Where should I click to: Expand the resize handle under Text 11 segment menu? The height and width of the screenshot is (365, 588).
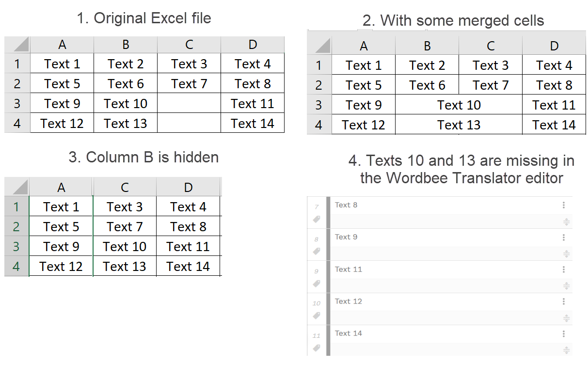[566, 286]
